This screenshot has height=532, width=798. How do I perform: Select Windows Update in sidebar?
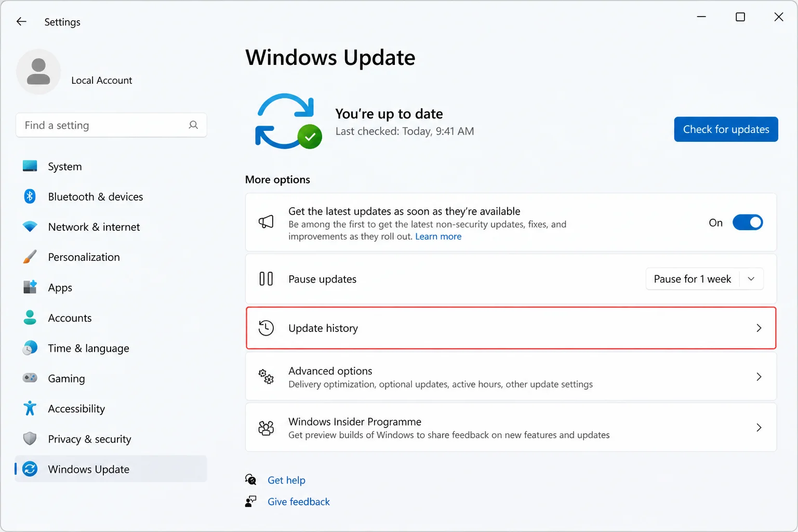[111, 469]
